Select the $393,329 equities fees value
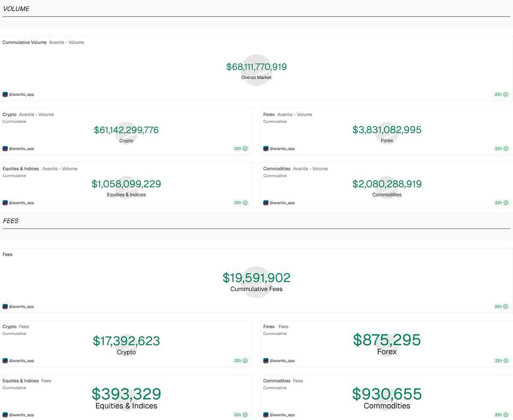513x420 pixels. (126, 394)
